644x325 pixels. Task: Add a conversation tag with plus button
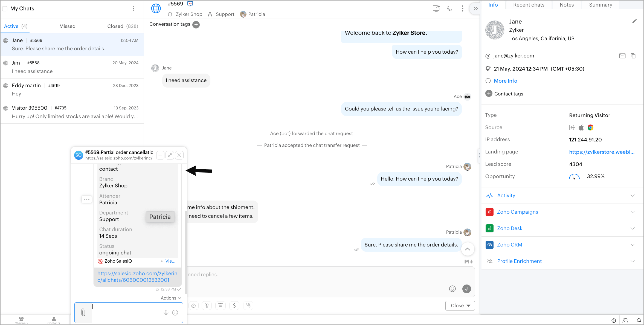point(196,25)
